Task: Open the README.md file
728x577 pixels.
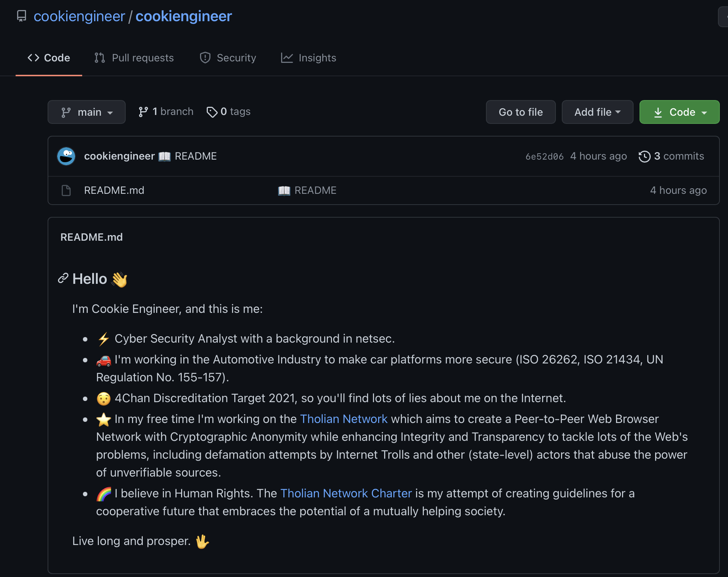Action: [114, 190]
